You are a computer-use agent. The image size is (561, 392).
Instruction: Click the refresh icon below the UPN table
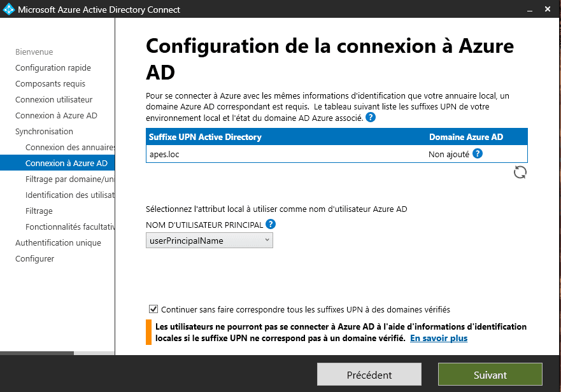tap(520, 172)
